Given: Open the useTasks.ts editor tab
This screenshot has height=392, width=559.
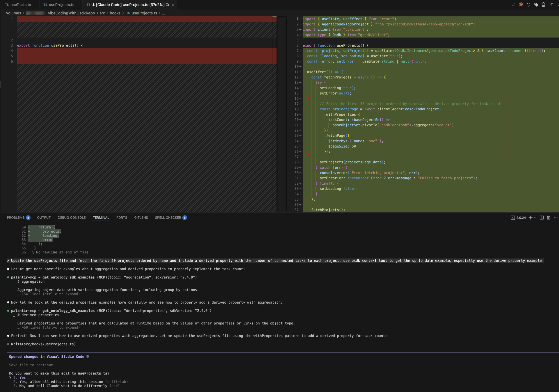Looking at the screenshot, I should coord(20,5).
